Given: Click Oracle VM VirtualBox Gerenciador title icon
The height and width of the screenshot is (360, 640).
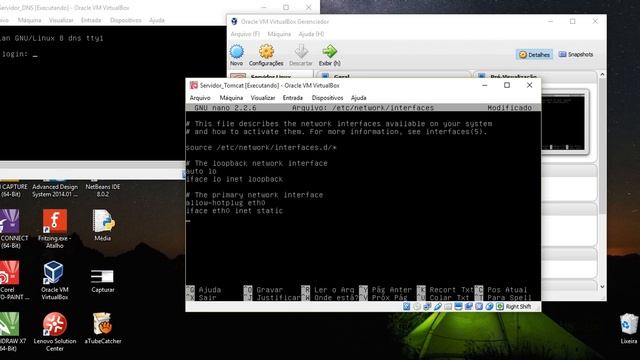Looking at the screenshot, I should pos(234,21).
